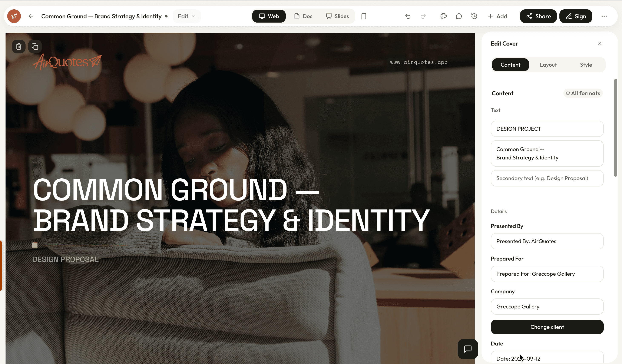Select the Content tab in Edit Cover

[x=510, y=65]
